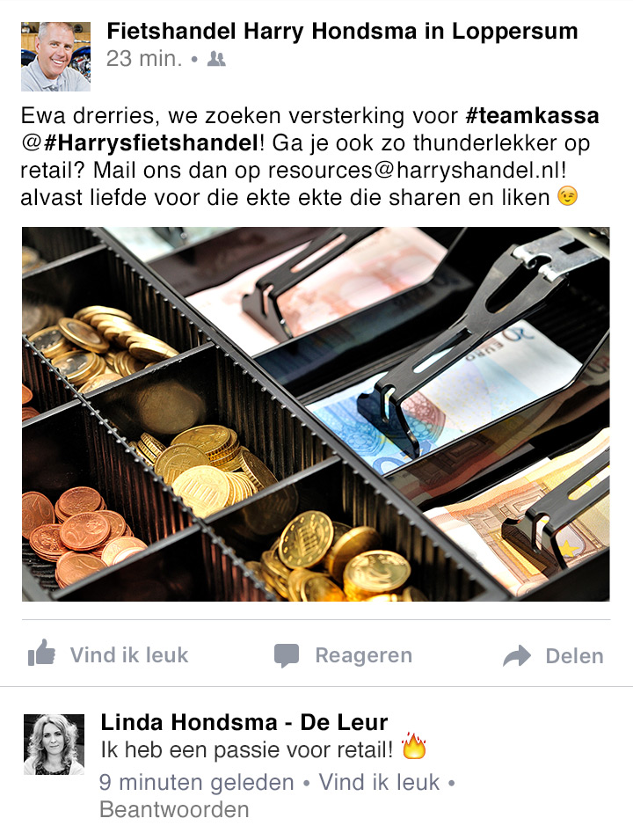The image size is (633, 840).
Task: Click the winking emoji in the post text
Action: coord(568,196)
